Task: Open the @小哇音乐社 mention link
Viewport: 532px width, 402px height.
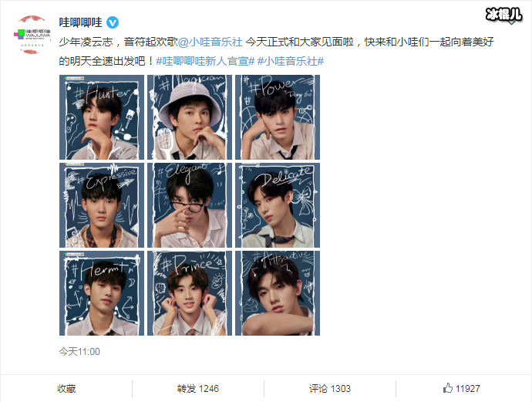Action: pyautogui.click(x=210, y=42)
